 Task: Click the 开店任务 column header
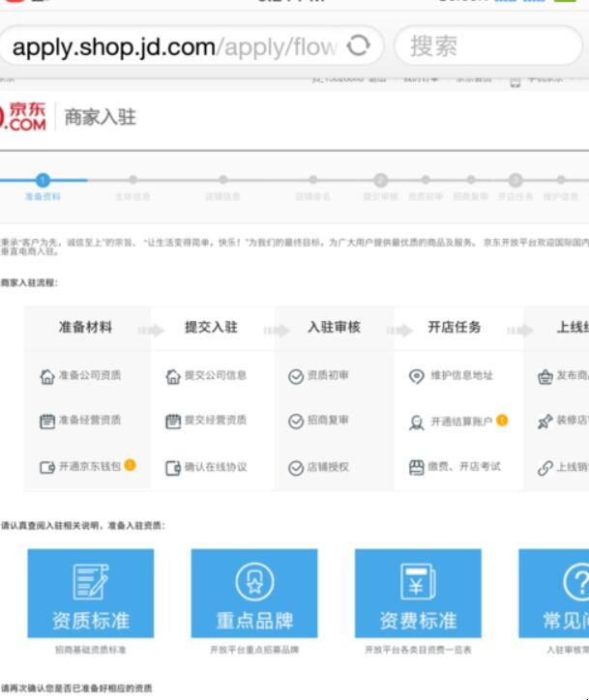click(455, 327)
